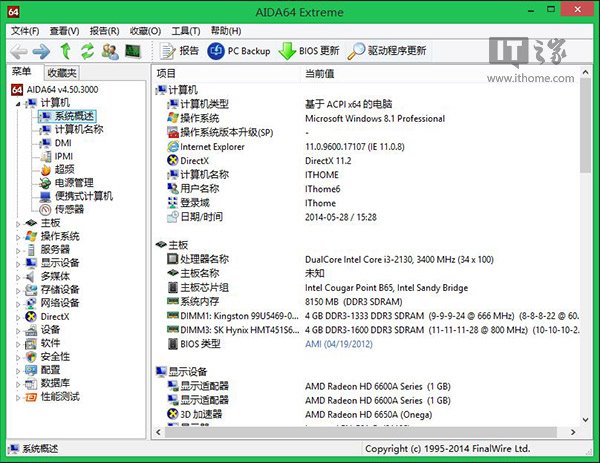600x463 pixels.
Task: Click the 项目 column header
Action: [226, 73]
